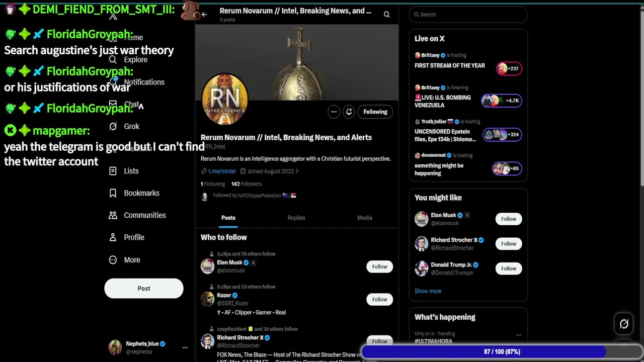Click the Post button
Viewport: 644px width, 362px height.
tap(144, 289)
